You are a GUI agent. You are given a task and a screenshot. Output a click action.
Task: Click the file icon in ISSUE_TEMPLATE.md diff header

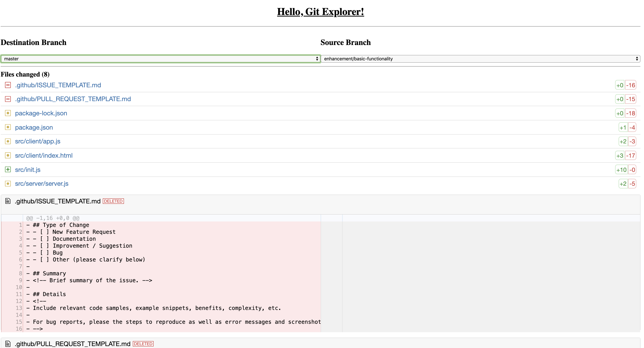(8, 201)
